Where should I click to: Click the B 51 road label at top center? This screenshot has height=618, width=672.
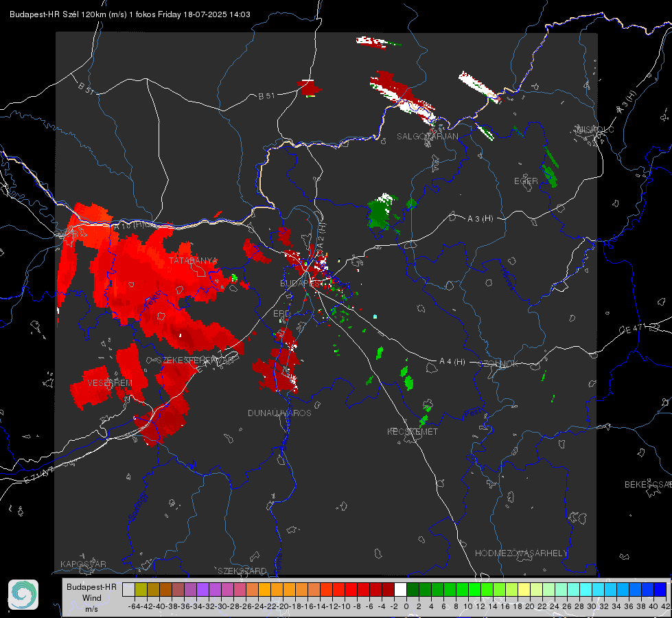(x=266, y=96)
